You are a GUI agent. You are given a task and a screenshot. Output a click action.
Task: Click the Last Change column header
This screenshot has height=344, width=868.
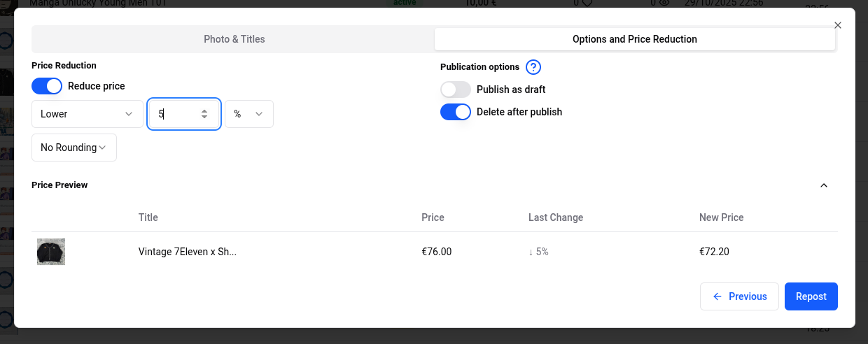(x=555, y=217)
